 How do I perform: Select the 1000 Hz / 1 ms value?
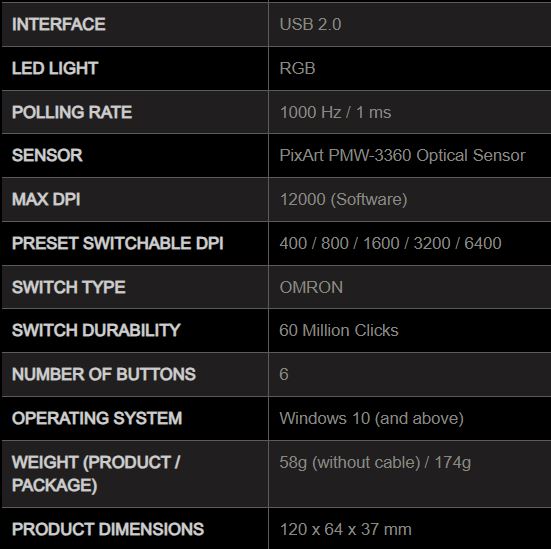pyautogui.click(x=335, y=112)
